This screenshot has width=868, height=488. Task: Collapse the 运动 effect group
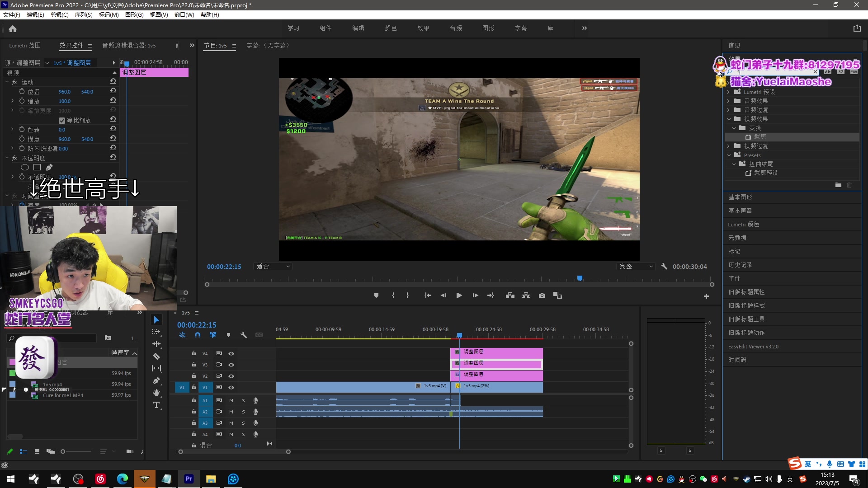[x=7, y=82]
